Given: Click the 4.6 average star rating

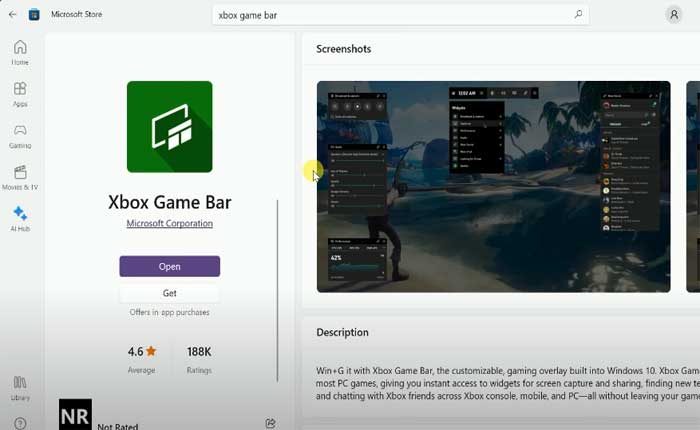Looking at the screenshot, I should click(142, 351).
